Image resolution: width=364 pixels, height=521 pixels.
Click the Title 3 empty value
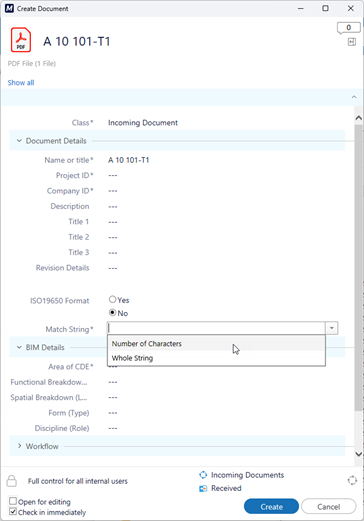pyautogui.click(x=113, y=253)
